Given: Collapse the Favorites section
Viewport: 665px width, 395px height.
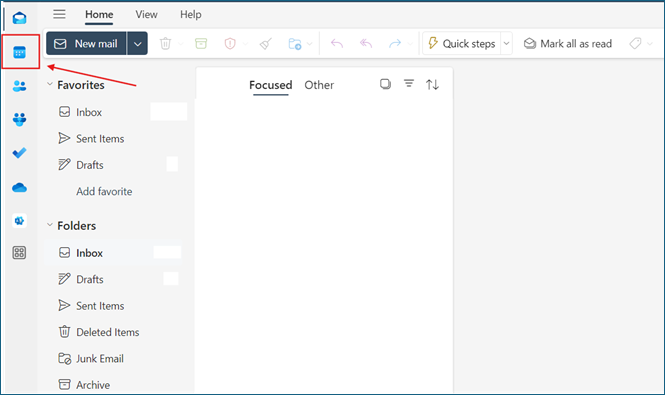Looking at the screenshot, I should [50, 84].
